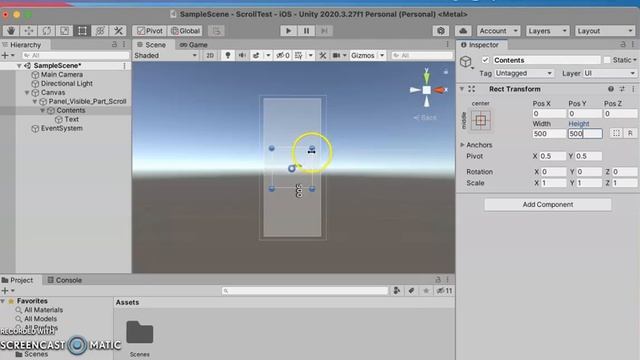Toggle hidden objects visibility counter
This screenshot has height=360, width=640.
pos(283,55)
